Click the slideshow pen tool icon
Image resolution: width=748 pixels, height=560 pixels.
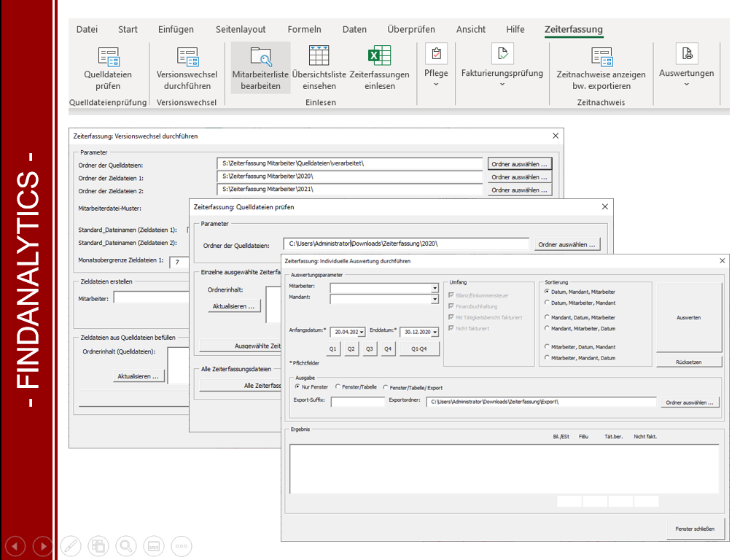coord(71,545)
